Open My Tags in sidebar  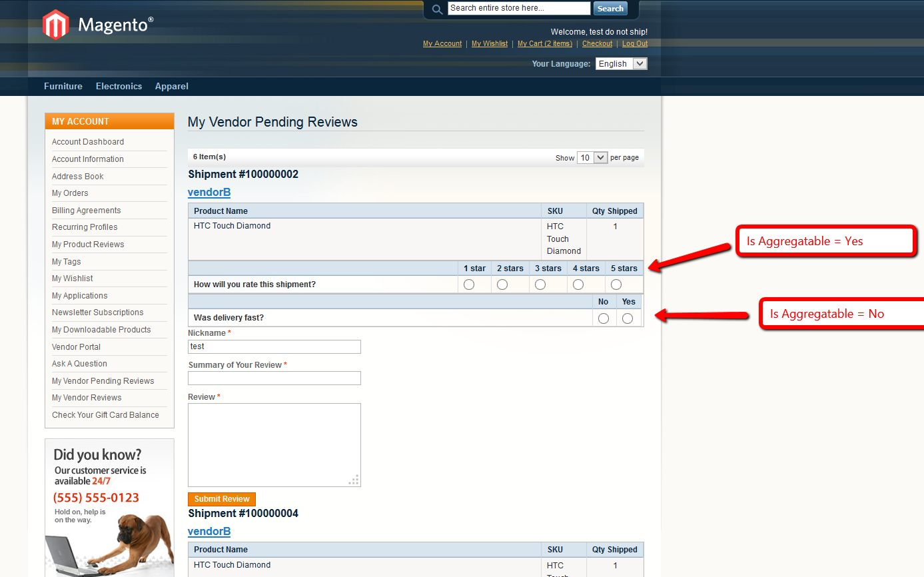click(67, 262)
